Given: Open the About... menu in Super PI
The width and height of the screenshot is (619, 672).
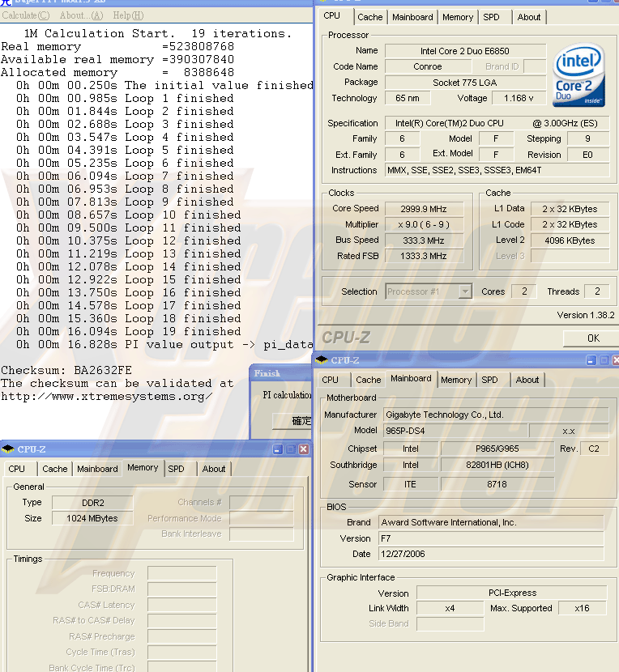Looking at the screenshot, I should pyautogui.click(x=81, y=15).
